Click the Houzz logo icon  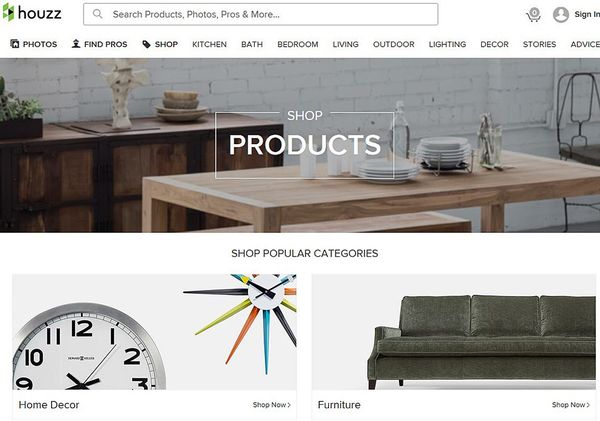tap(8, 12)
